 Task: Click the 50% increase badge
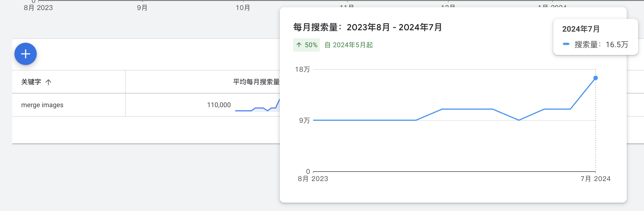pyautogui.click(x=306, y=45)
